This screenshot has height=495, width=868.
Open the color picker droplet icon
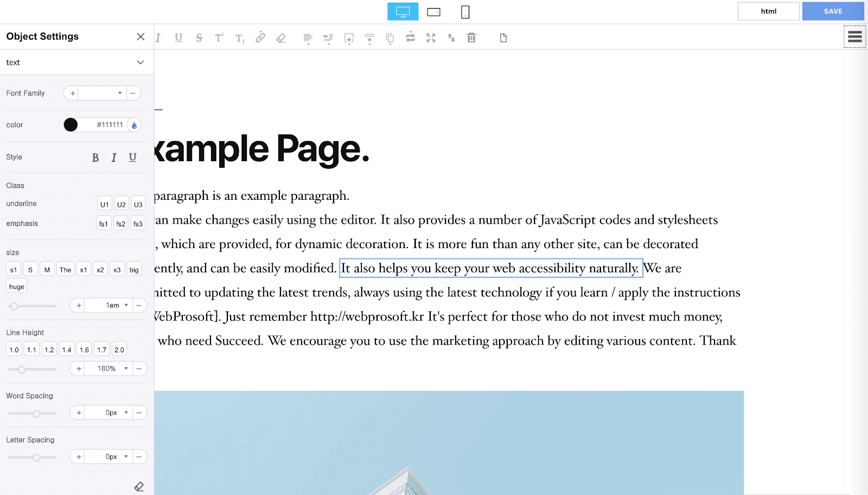[x=134, y=125]
